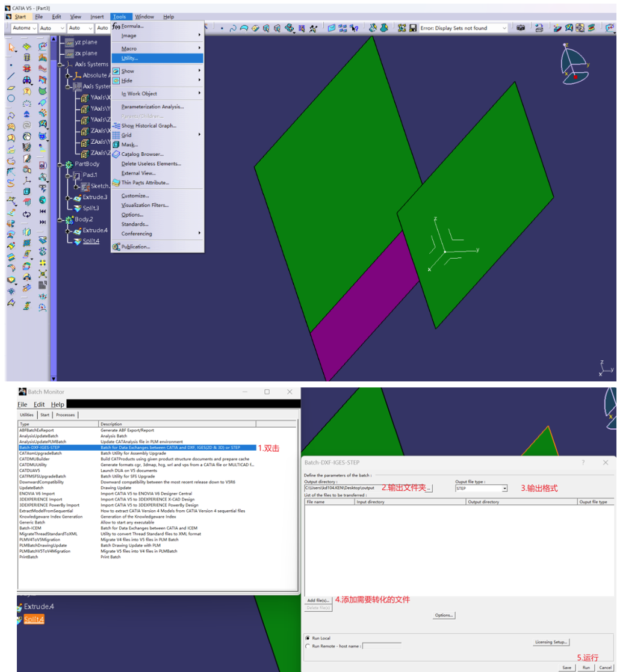Image resolution: width=617 pixels, height=672 pixels.
Task: Click the Licensing Setup... button
Action: [x=551, y=642]
